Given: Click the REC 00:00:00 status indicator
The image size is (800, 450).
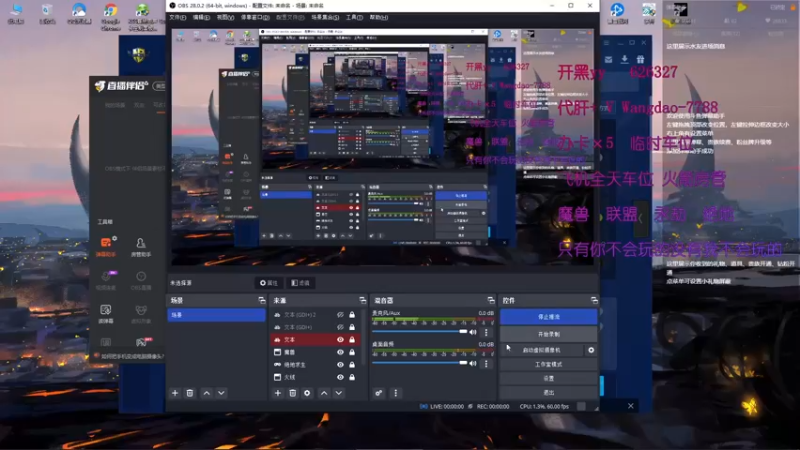Looking at the screenshot, I should pos(489,407).
